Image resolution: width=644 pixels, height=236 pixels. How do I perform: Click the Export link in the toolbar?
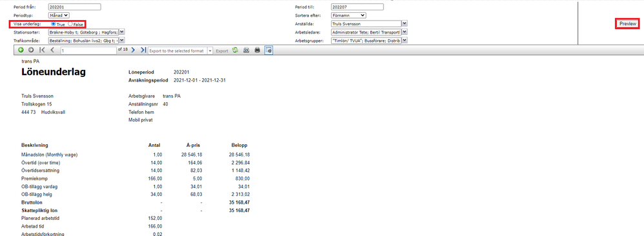pyautogui.click(x=222, y=50)
